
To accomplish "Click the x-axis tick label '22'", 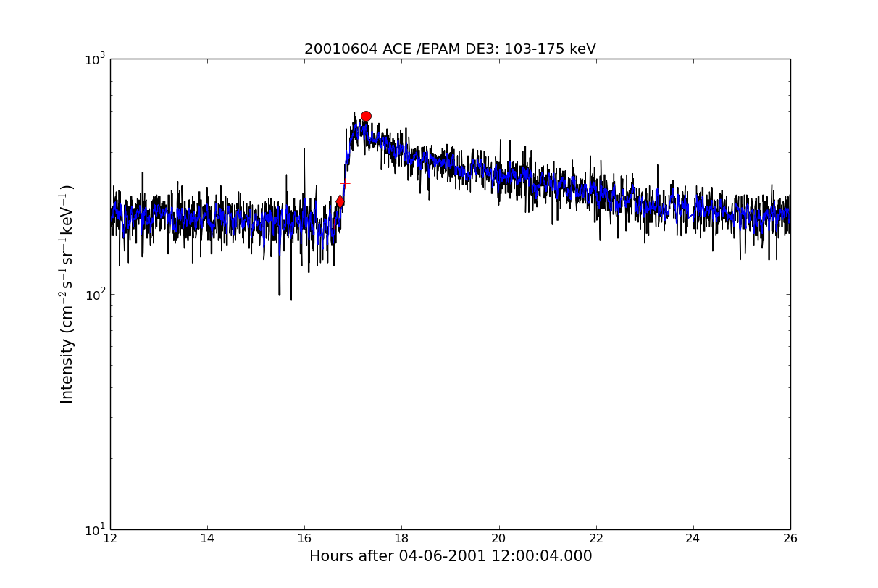I will (x=595, y=538).
